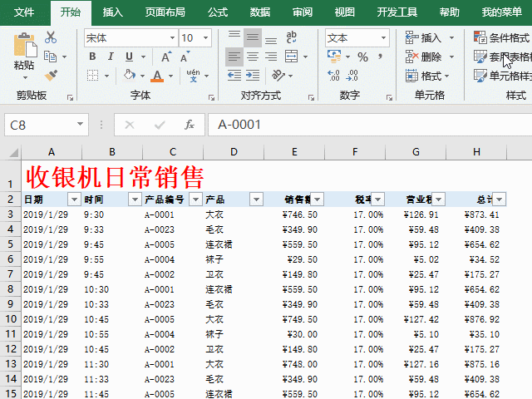Image resolution: width=532 pixels, height=399 pixels.
Task: Click the Cut scissors icon
Action: point(51,37)
